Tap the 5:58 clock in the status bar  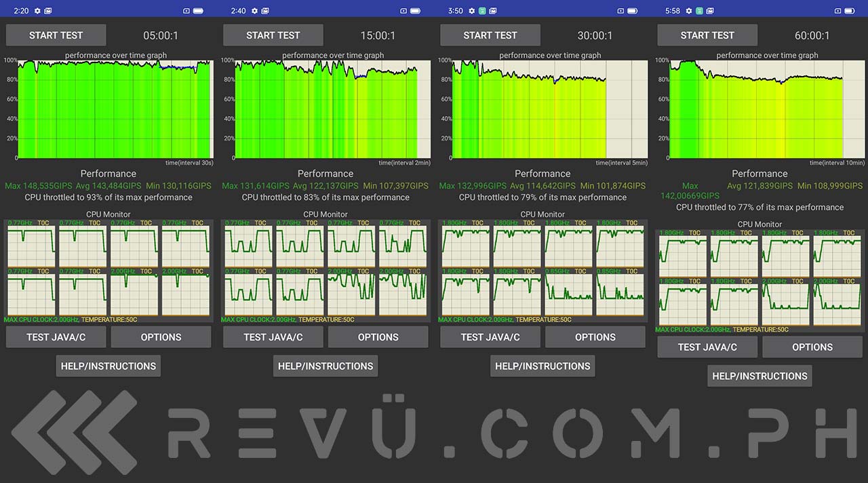(673, 11)
